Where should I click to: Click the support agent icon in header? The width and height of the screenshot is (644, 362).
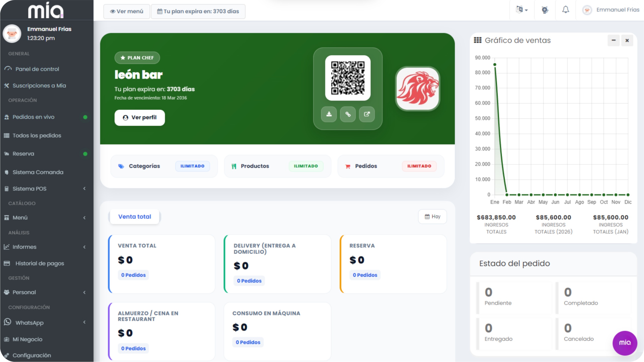[x=545, y=10]
